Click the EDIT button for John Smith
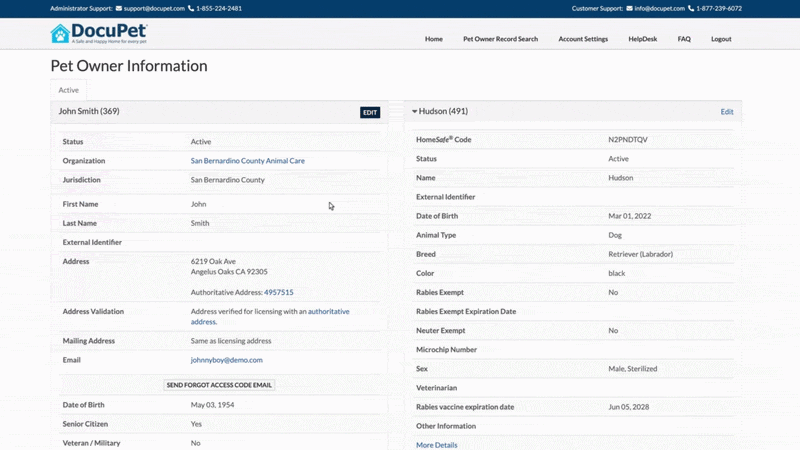This screenshot has width=800, height=450. click(x=370, y=112)
